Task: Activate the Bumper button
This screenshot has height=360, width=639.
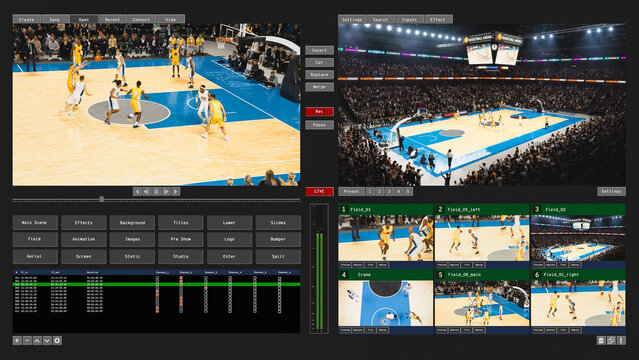Action: click(278, 239)
